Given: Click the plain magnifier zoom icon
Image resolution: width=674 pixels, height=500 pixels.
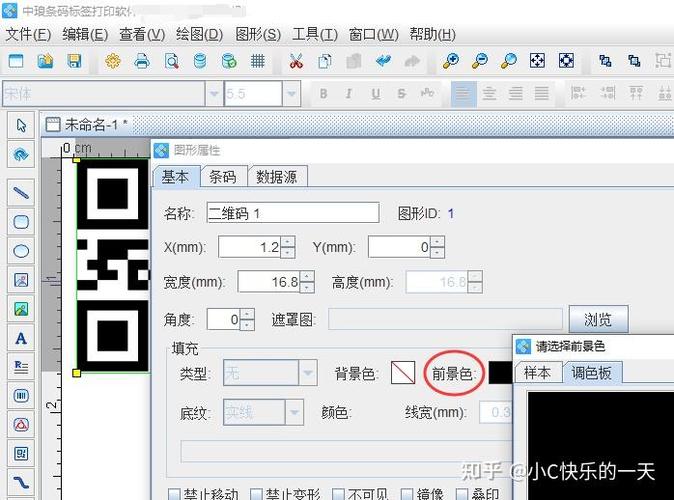Looking at the screenshot, I should (x=509, y=61).
